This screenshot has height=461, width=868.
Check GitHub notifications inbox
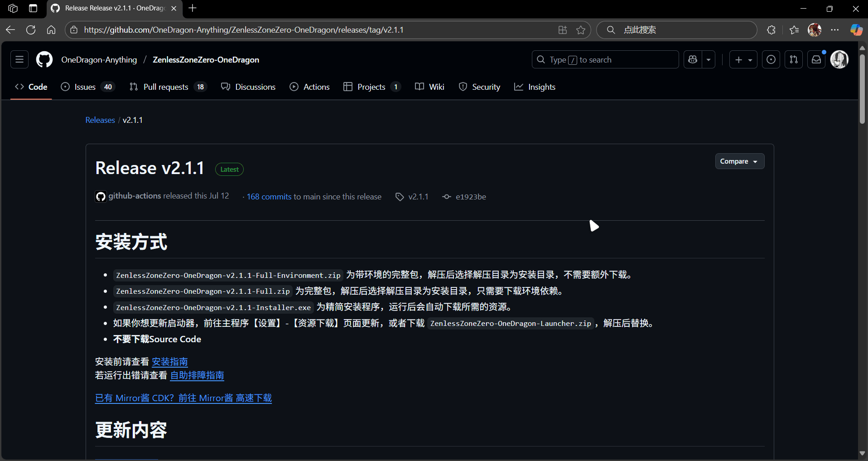pos(816,59)
